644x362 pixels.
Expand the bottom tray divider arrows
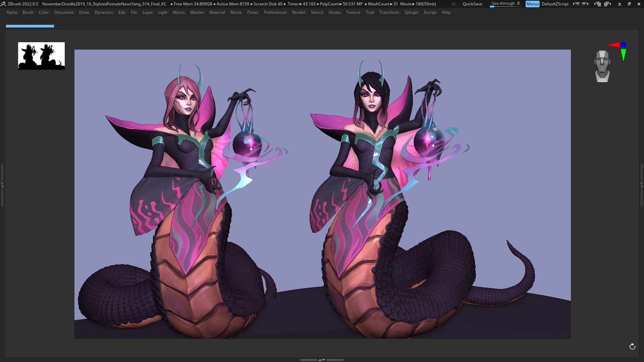coord(322,360)
